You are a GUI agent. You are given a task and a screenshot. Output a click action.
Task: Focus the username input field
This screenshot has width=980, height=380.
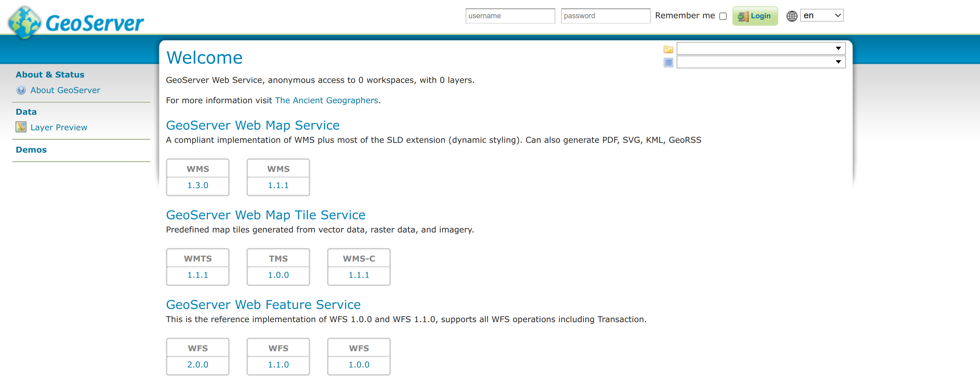coord(510,16)
